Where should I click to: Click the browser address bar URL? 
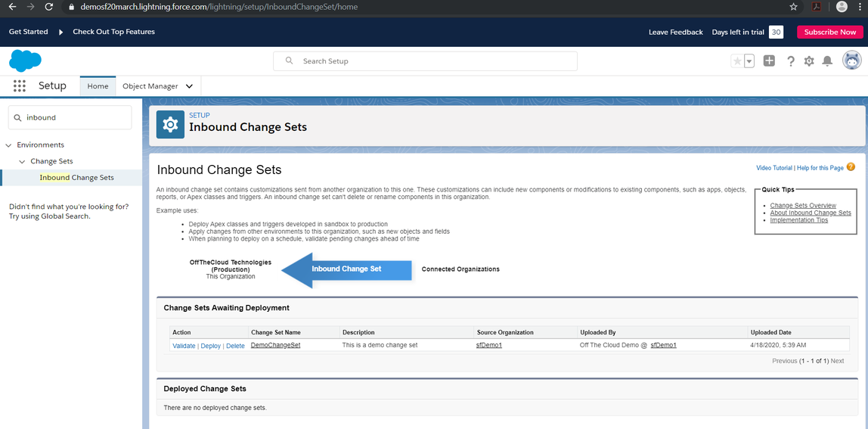[218, 8]
